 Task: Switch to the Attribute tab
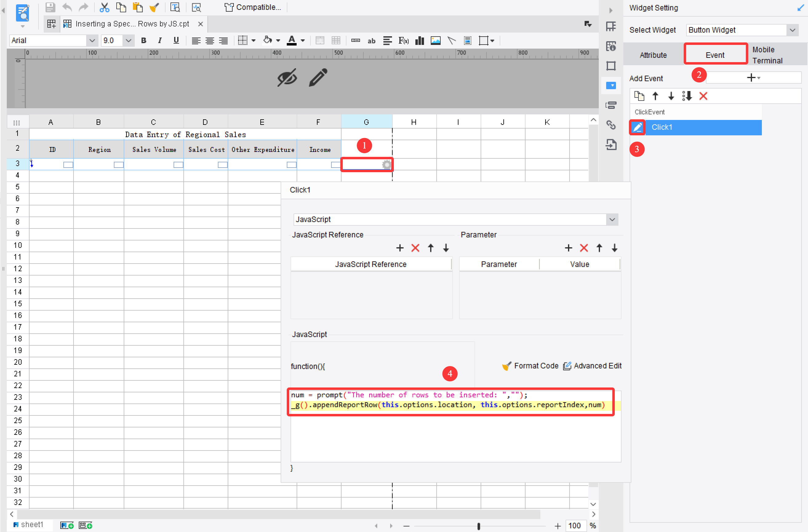(x=653, y=55)
